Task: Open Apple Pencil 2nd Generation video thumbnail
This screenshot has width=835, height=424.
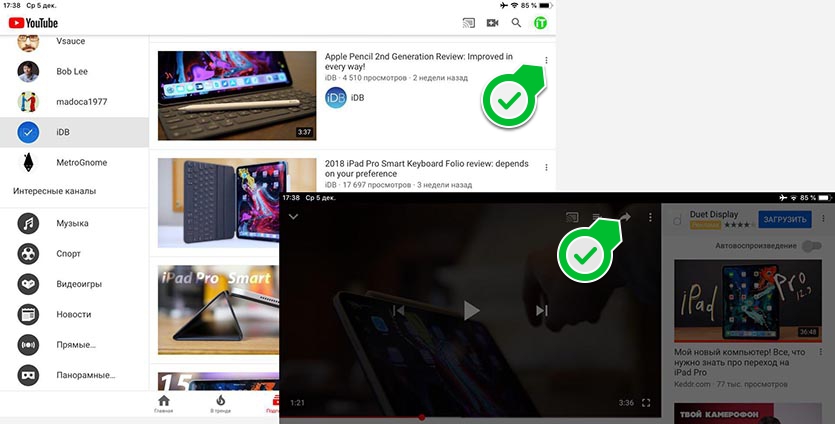Action: [237, 96]
